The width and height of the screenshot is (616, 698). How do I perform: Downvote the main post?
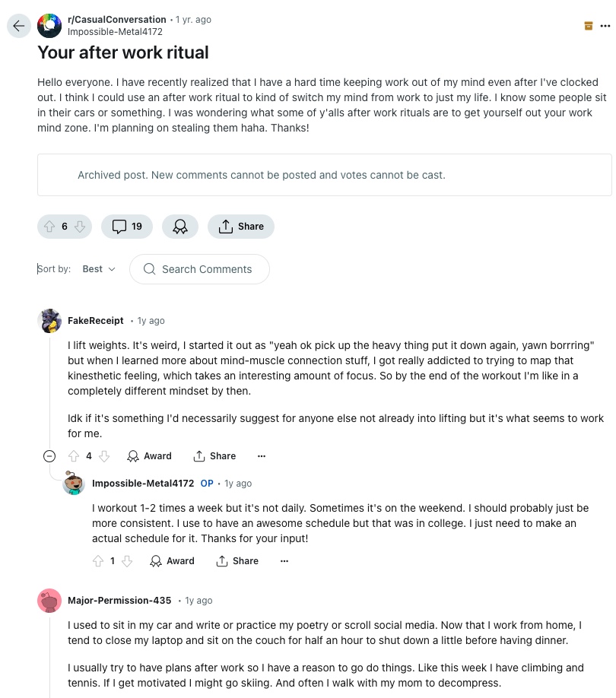80,227
